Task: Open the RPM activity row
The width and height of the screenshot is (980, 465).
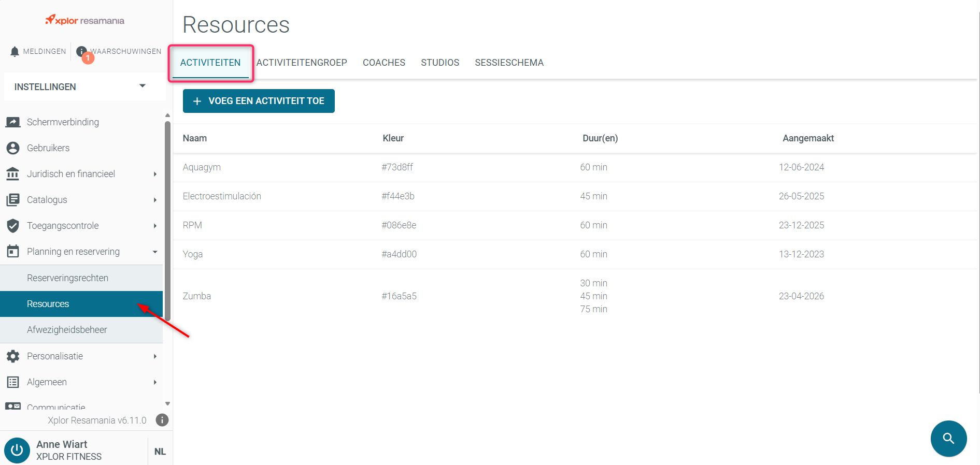Action: tap(575, 225)
